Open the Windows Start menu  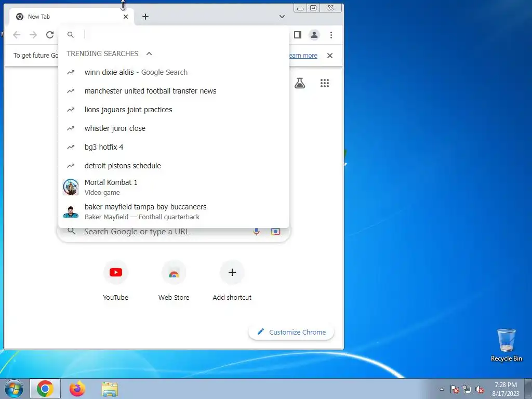[13, 389]
